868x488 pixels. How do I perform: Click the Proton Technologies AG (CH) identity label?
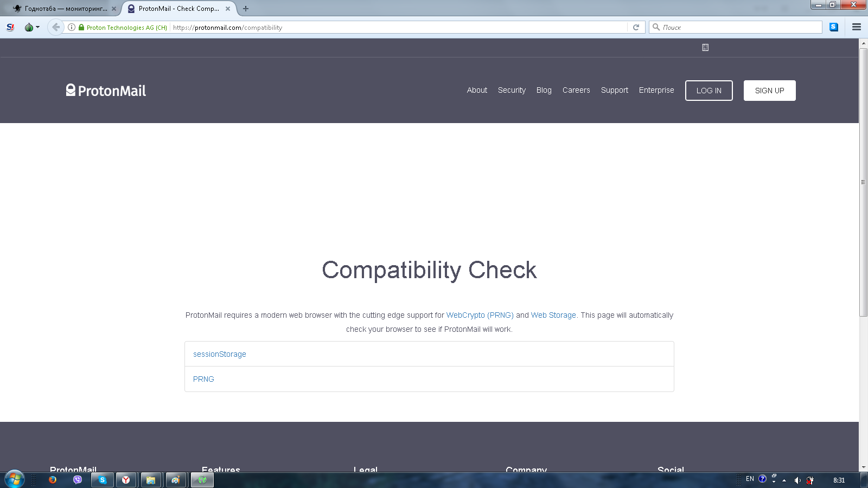(x=127, y=28)
